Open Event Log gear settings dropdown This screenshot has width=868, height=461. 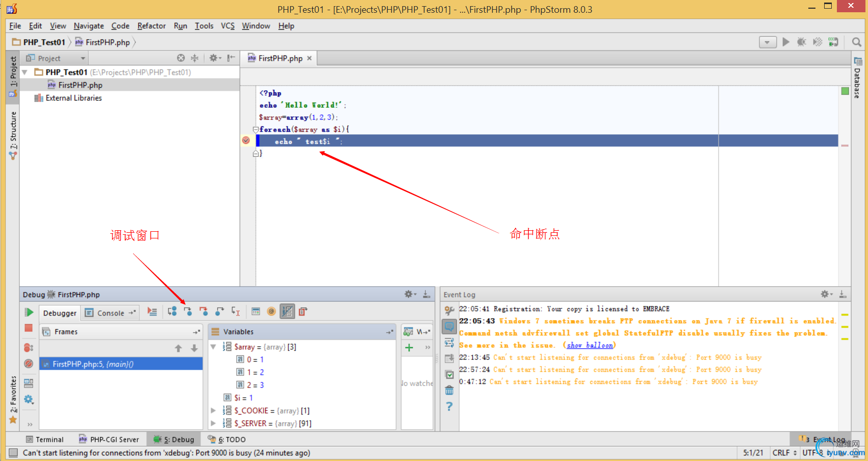[826, 294]
